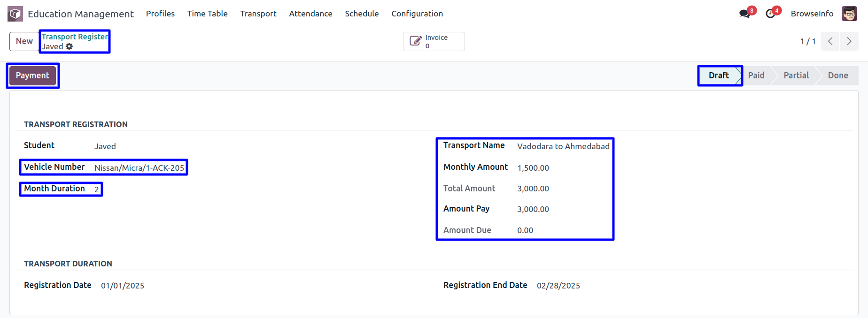
Task: Click the Payment button
Action: (32, 76)
